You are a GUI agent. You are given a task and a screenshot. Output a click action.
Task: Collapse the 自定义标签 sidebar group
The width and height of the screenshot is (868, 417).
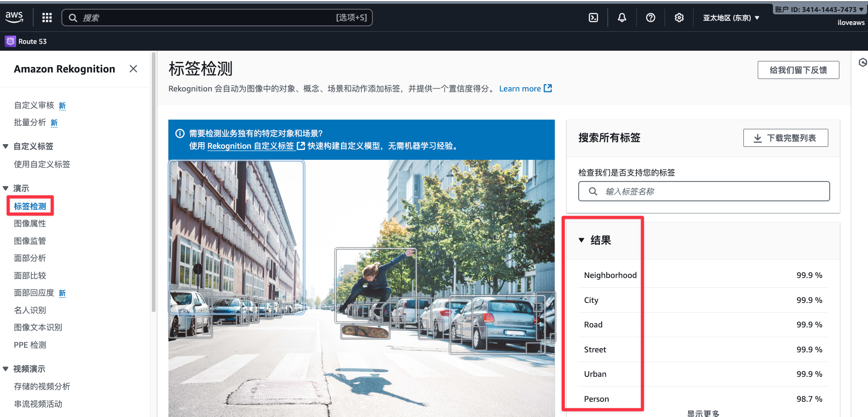(x=6, y=146)
